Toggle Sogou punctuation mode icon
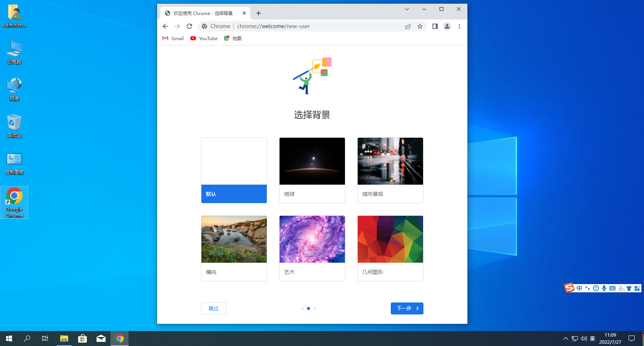Viewport: 644px width, 346px height. point(588,288)
